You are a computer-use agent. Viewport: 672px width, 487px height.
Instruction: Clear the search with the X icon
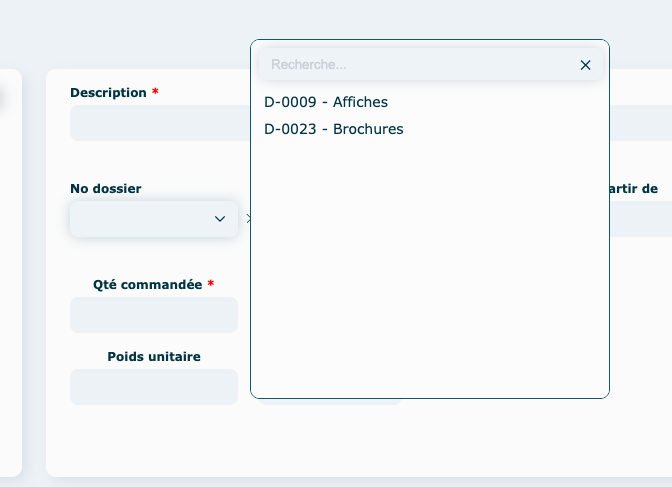coord(585,65)
